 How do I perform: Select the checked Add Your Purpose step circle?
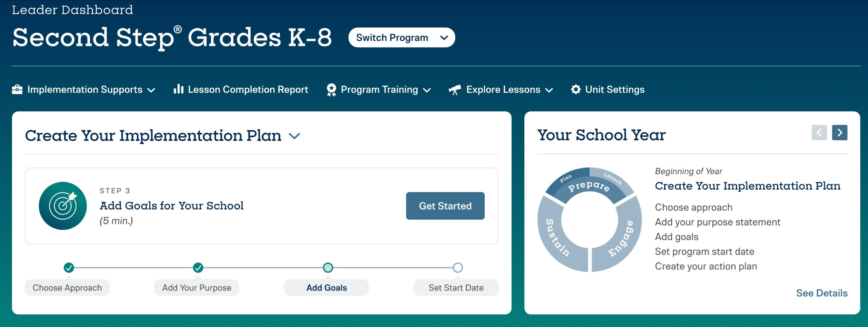(x=198, y=267)
